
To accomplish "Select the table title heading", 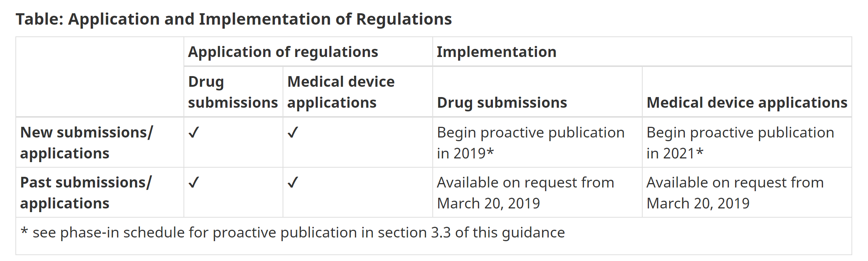I will point(234,19).
